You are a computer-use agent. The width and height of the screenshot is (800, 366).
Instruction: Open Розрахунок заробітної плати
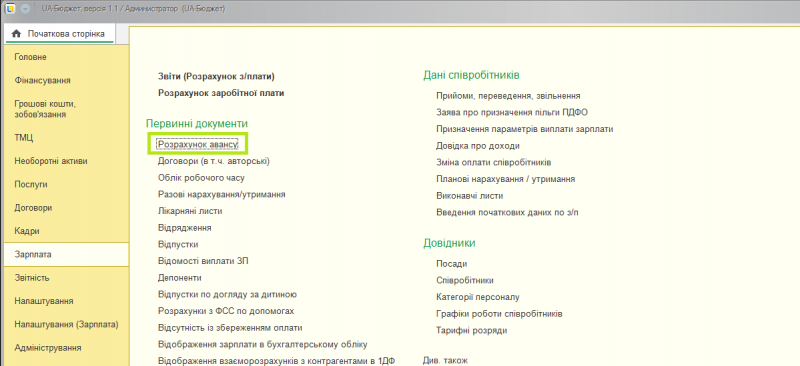click(x=221, y=93)
